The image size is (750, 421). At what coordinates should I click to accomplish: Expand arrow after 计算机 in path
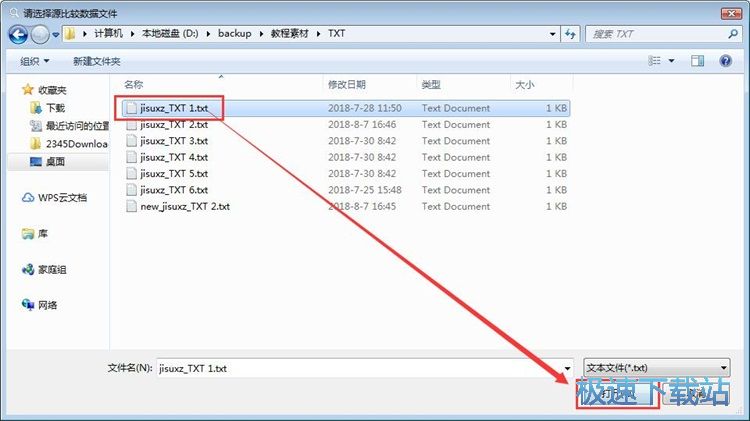132,34
